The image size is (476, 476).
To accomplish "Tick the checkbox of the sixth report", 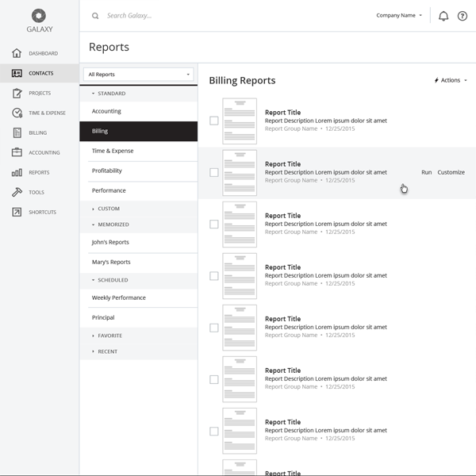I will pyautogui.click(x=214, y=379).
